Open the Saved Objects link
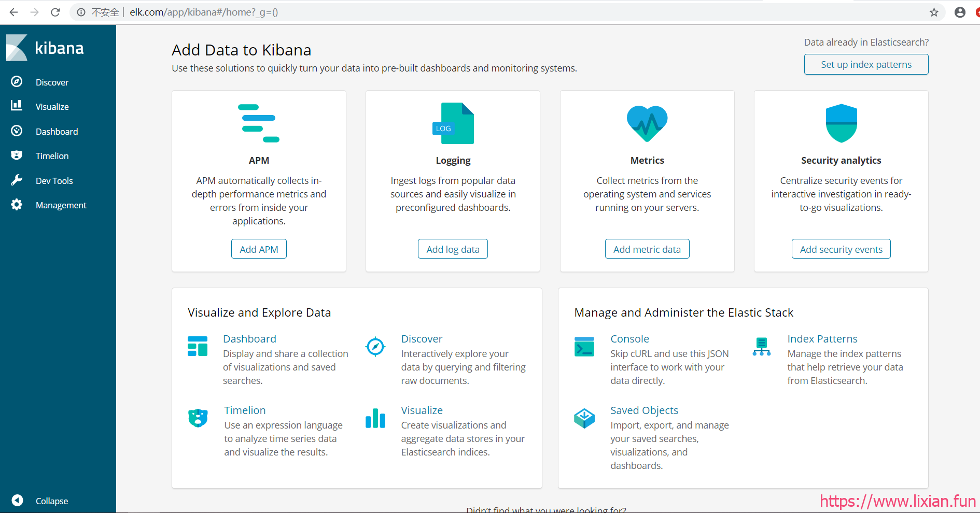Viewport: 980px width, 513px height. point(644,410)
